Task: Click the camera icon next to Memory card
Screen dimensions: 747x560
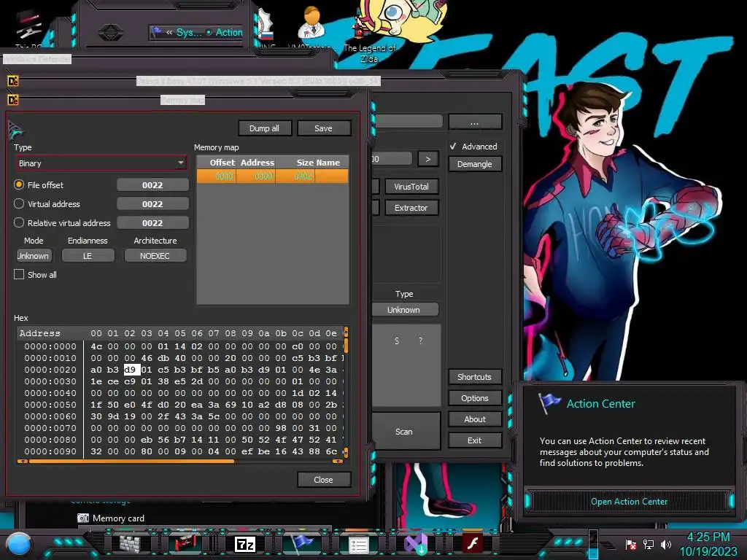Action: click(83, 518)
